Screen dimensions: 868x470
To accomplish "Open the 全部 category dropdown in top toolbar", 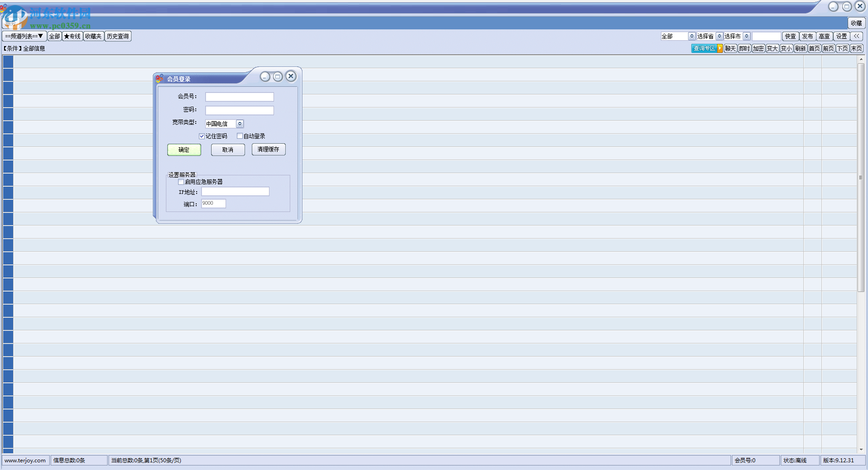I will click(x=691, y=36).
